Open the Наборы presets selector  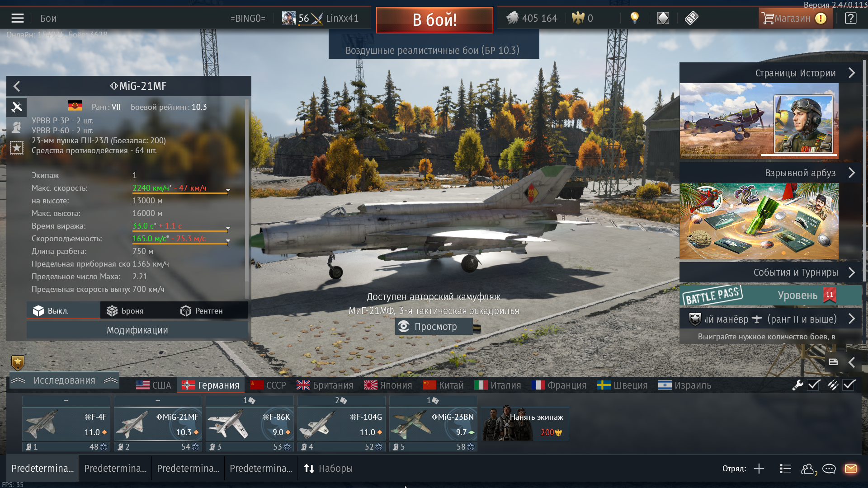click(x=329, y=469)
